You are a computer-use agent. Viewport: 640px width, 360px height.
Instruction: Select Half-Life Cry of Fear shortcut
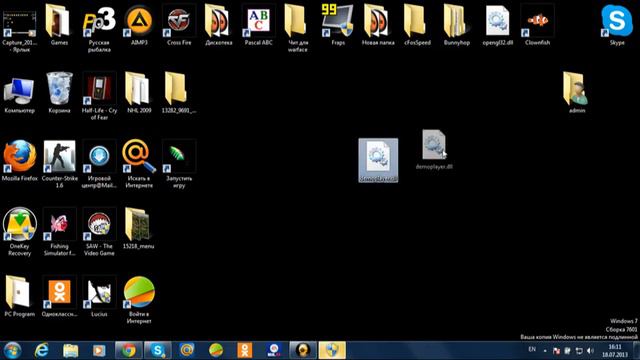(x=99, y=96)
